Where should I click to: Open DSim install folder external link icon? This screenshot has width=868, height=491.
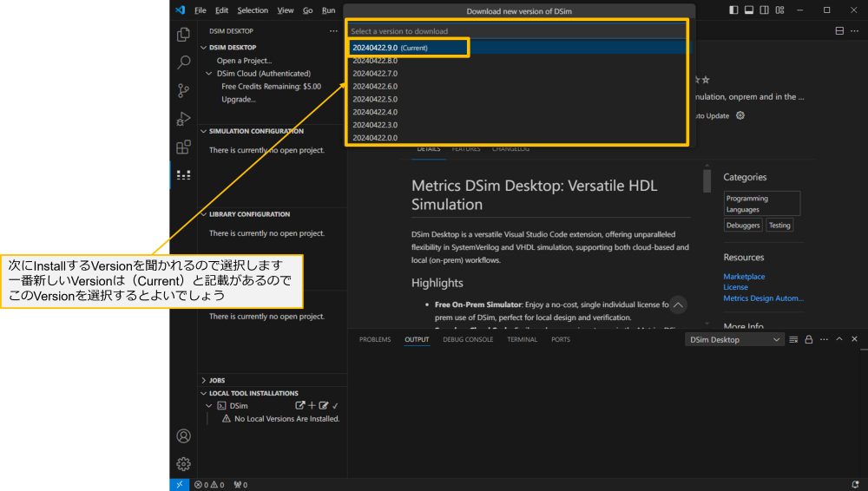[x=300, y=406]
